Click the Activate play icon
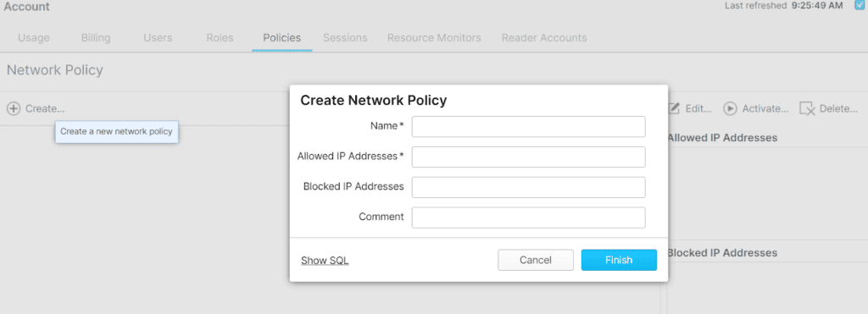 coord(730,109)
